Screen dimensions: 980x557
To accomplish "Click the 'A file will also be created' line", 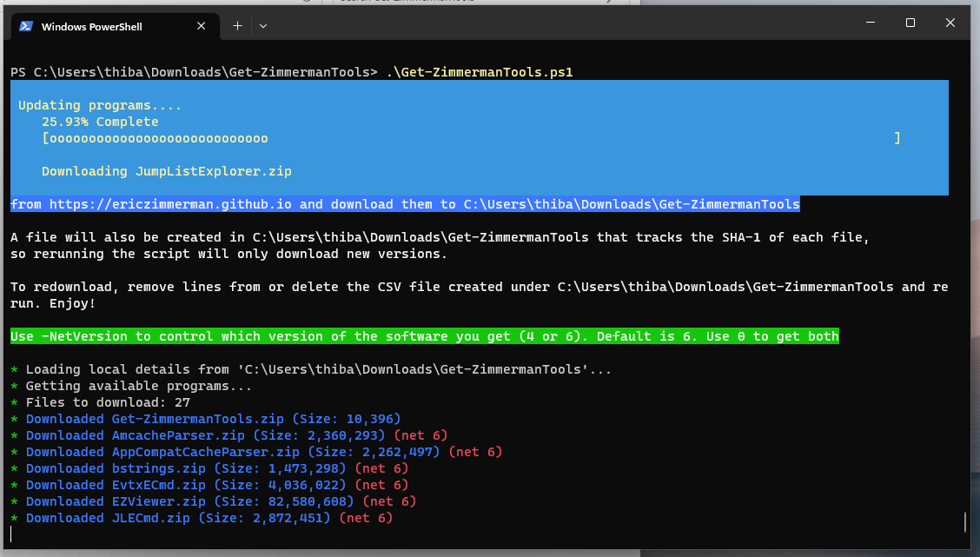I will [440, 237].
